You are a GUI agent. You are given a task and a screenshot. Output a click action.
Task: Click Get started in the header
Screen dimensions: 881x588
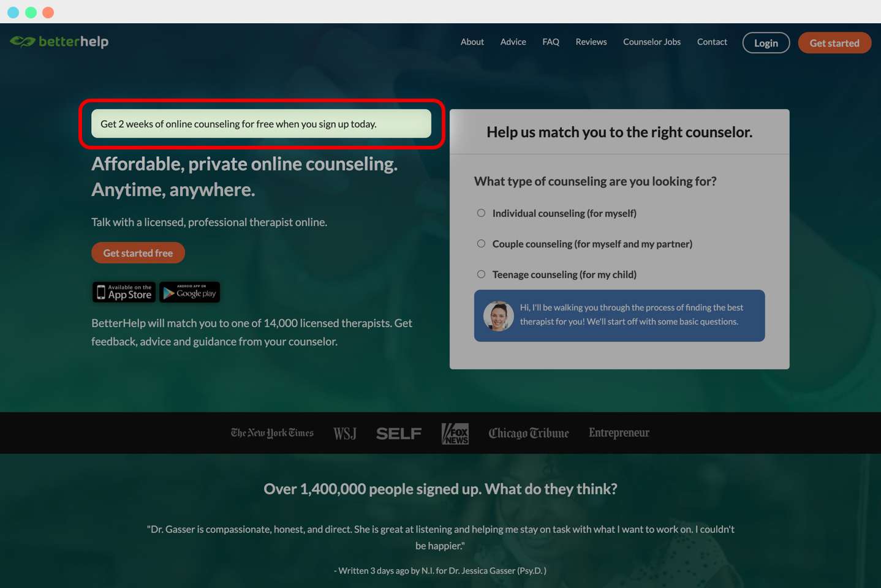coord(834,43)
